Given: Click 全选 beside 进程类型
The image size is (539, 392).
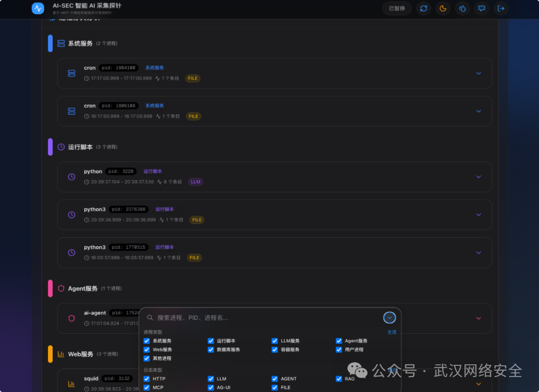Looking at the screenshot, I should (392, 332).
